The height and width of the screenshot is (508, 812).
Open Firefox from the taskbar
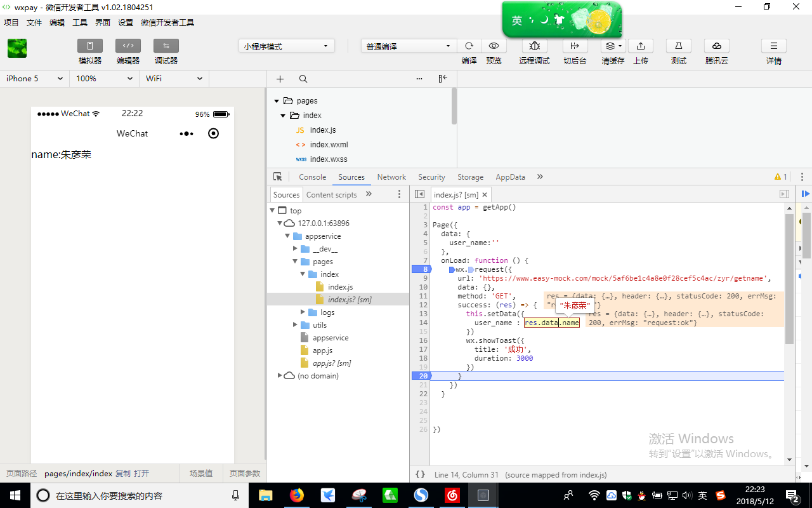point(297,495)
